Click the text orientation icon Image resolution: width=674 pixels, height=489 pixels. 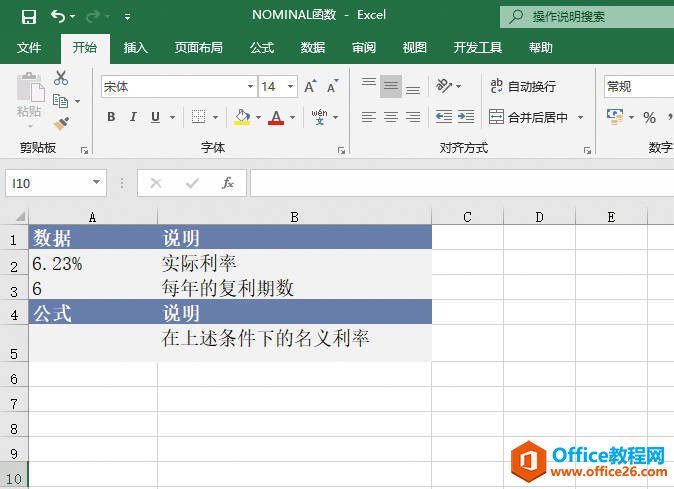tap(444, 86)
